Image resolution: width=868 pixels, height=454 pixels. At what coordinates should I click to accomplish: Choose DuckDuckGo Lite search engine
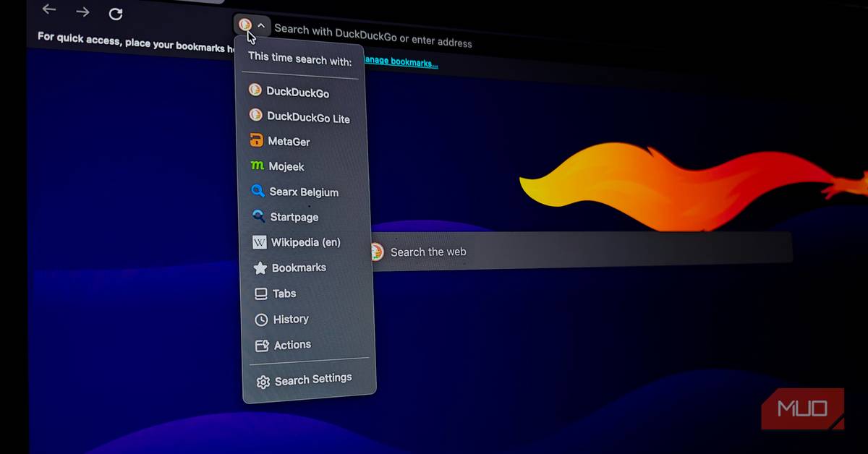(x=299, y=117)
